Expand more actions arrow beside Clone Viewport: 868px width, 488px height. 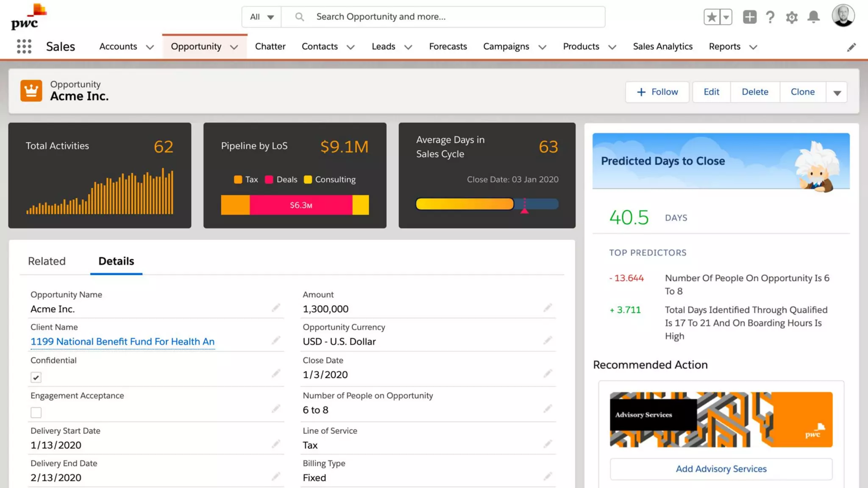click(837, 92)
